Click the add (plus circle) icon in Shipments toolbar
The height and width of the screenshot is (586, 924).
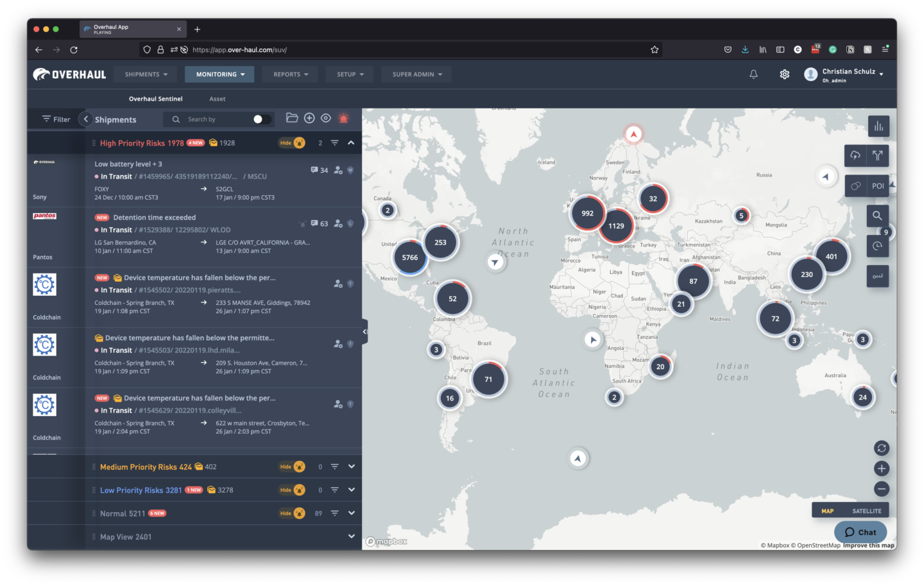[x=309, y=118]
